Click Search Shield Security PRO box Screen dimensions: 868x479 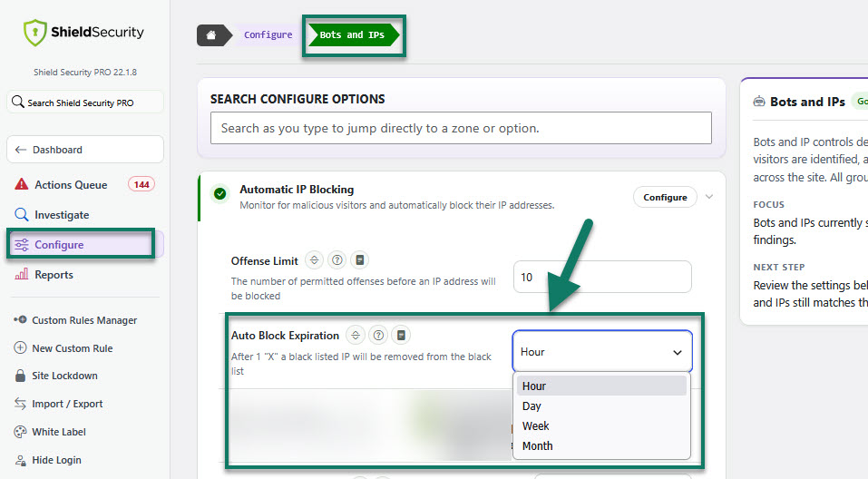point(85,103)
